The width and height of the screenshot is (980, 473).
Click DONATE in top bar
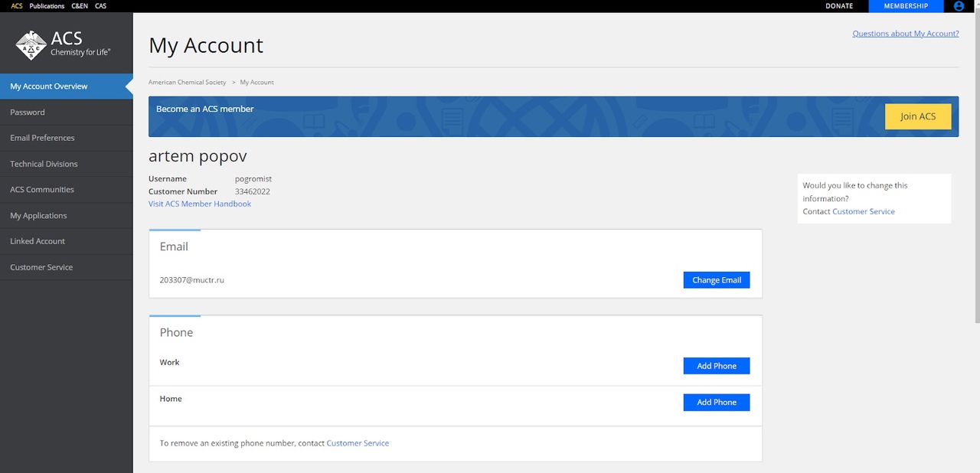point(839,6)
